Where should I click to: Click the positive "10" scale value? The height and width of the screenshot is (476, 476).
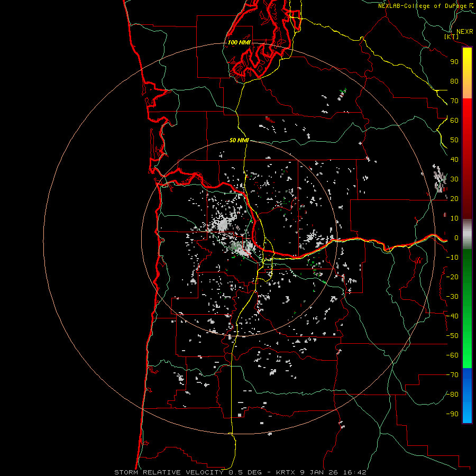click(454, 218)
